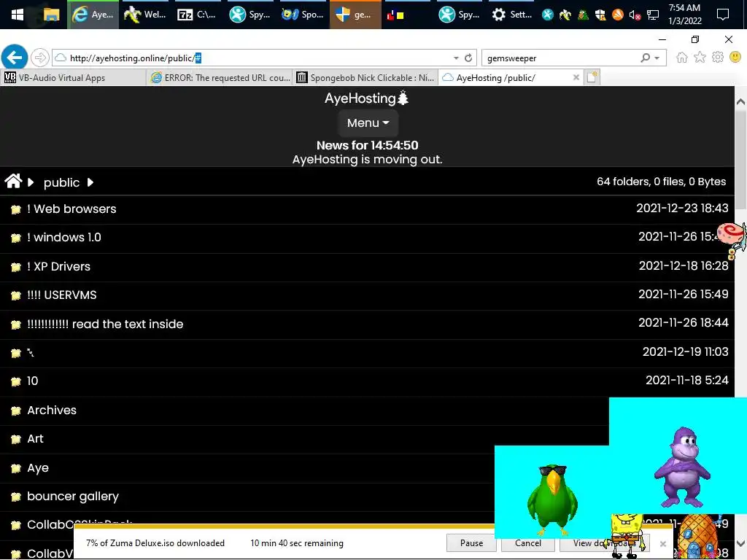The image size is (747, 560).
Task: Open the ! XP Drivers folder
Action: pyautogui.click(x=58, y=266)
